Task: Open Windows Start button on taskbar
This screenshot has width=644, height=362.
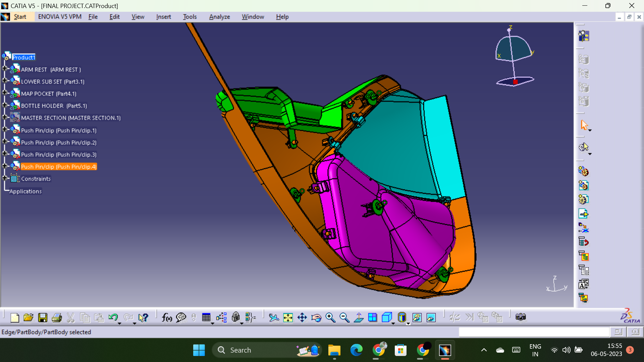Action: [199, 350]
